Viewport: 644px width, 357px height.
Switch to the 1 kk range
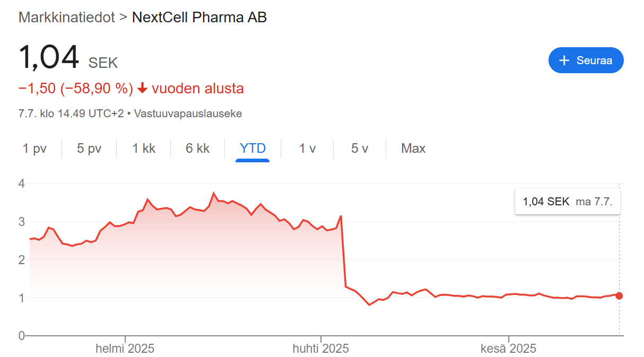(x=144, y=149)
